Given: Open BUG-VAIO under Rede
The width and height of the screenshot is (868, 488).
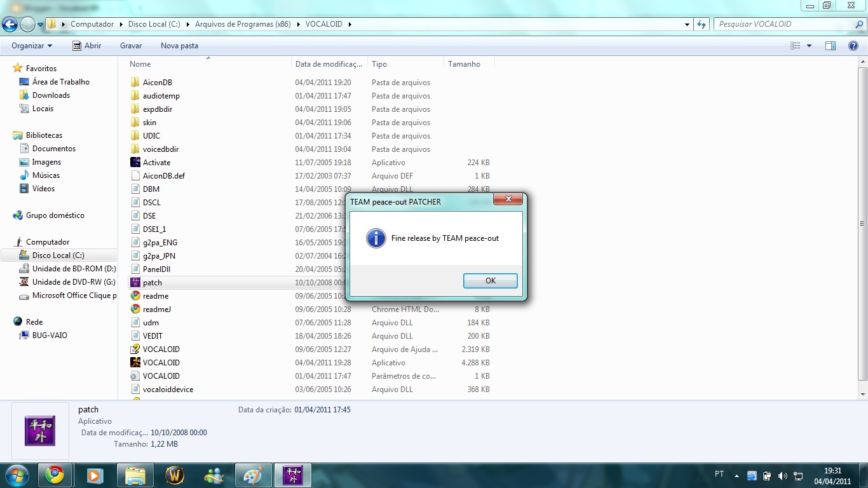Looking at the screenshot, I should click(50, 335).
